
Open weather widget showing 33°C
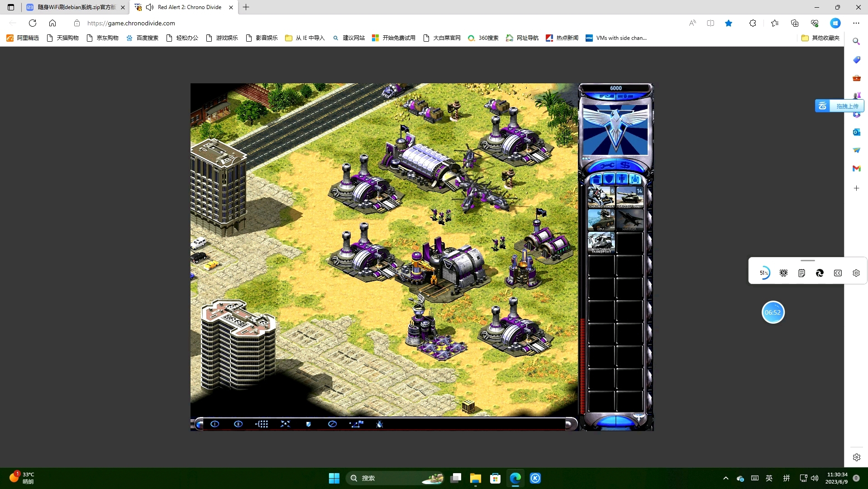click(x=22, y=478)
